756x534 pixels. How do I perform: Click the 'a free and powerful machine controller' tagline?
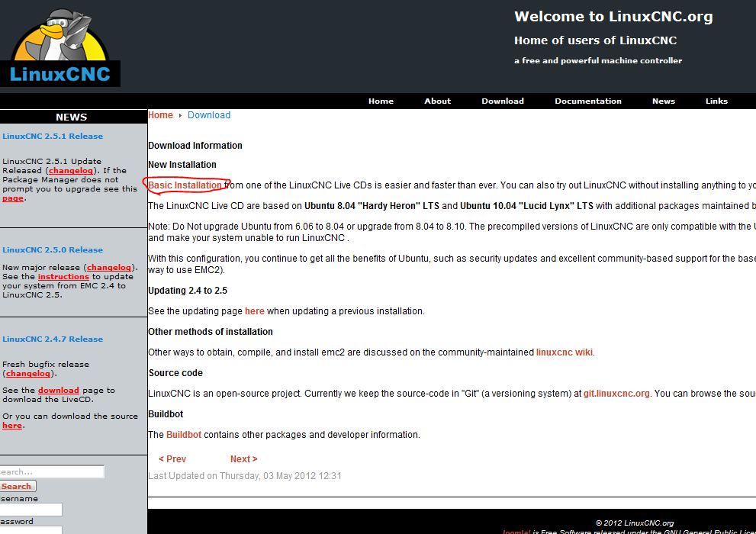598,61
